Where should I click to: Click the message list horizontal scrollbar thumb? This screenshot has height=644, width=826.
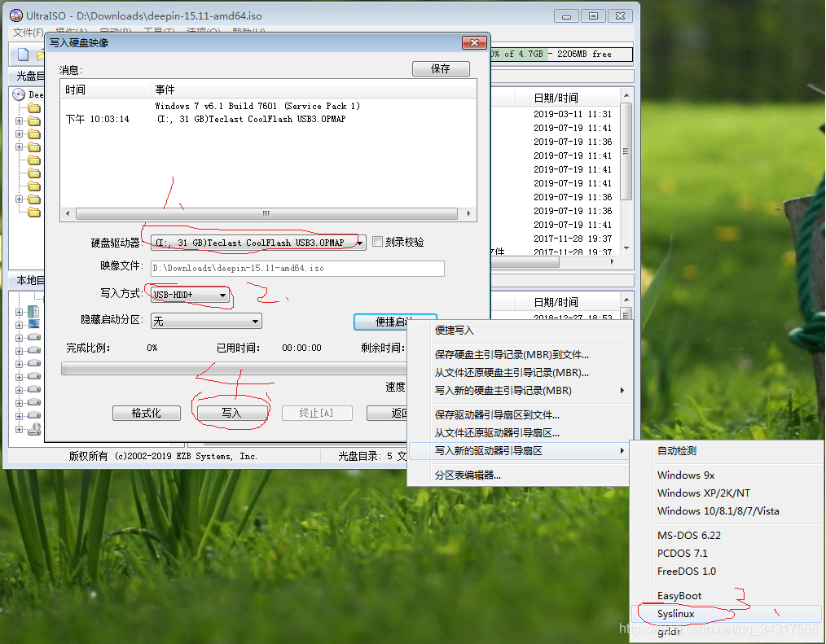(266, 214)
